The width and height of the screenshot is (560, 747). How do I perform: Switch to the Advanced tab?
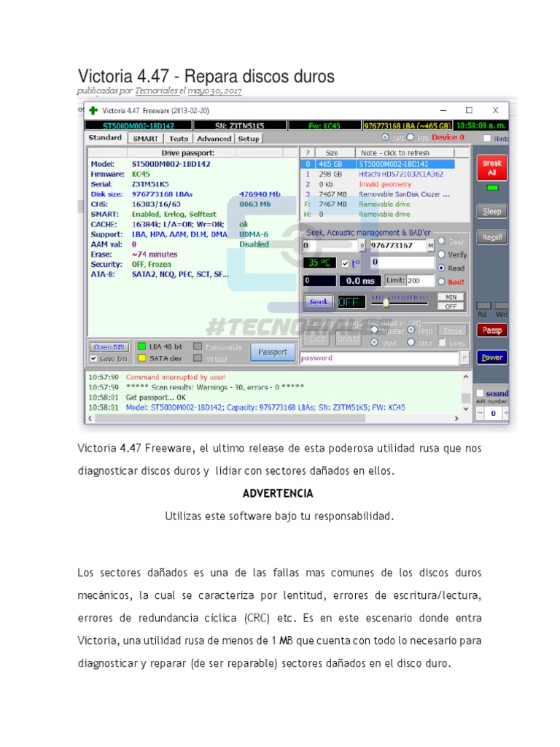(214, 139)
